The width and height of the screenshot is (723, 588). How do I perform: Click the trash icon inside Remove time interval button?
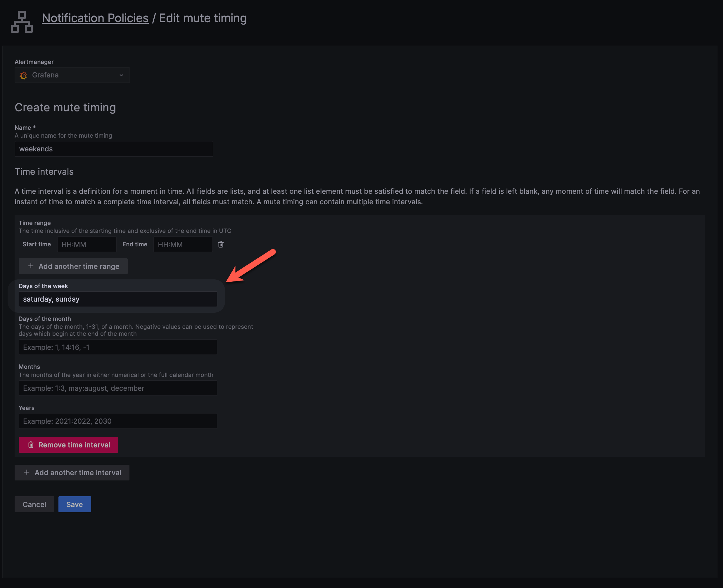coord(31,445)
